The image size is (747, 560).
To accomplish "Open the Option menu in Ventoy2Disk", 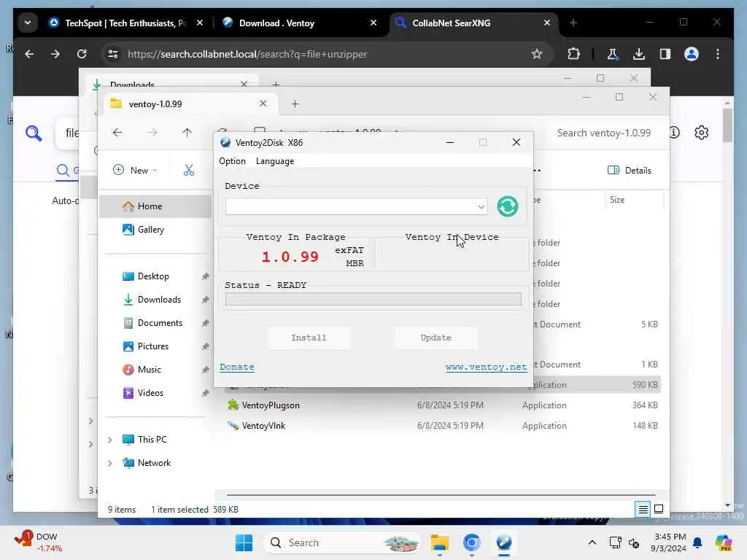I will [232, 161].
